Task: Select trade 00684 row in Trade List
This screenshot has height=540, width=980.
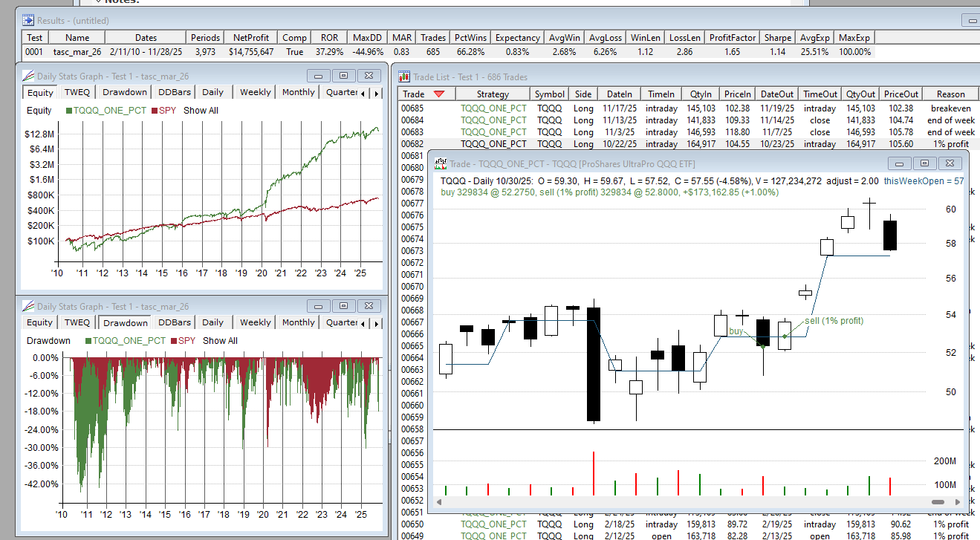Action: (412, 120)
